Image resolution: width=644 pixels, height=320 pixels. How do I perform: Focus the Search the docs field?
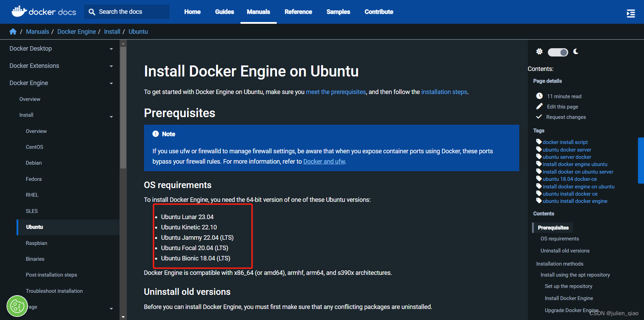tap(127, 12)
